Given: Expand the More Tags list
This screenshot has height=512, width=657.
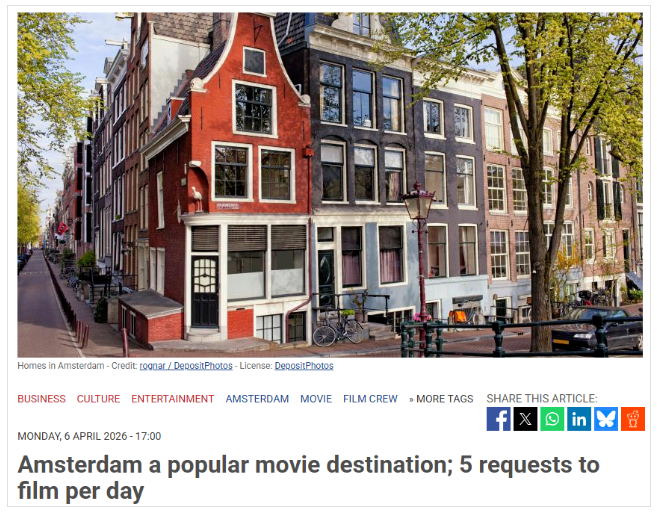Looking at the screenshot, I should (x=441, y=399).
